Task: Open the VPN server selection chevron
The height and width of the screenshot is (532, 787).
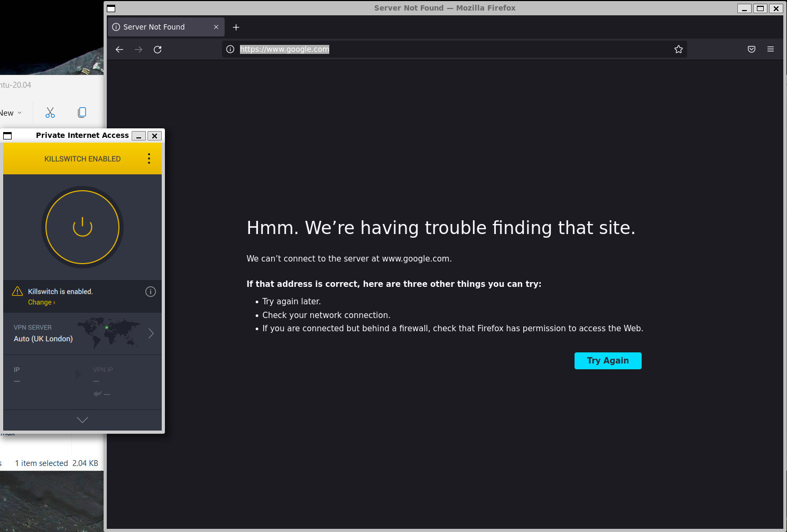Action: pos(151,333)
